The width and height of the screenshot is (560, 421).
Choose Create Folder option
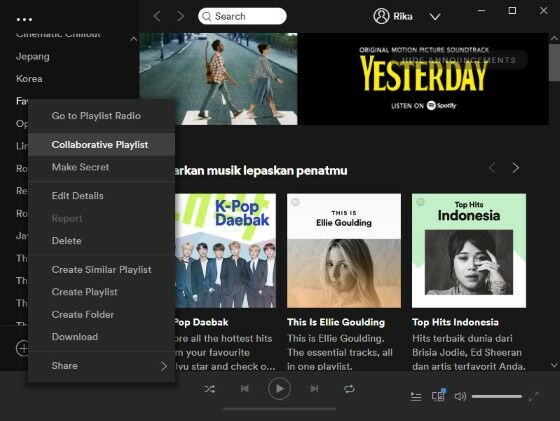point(101,314)
